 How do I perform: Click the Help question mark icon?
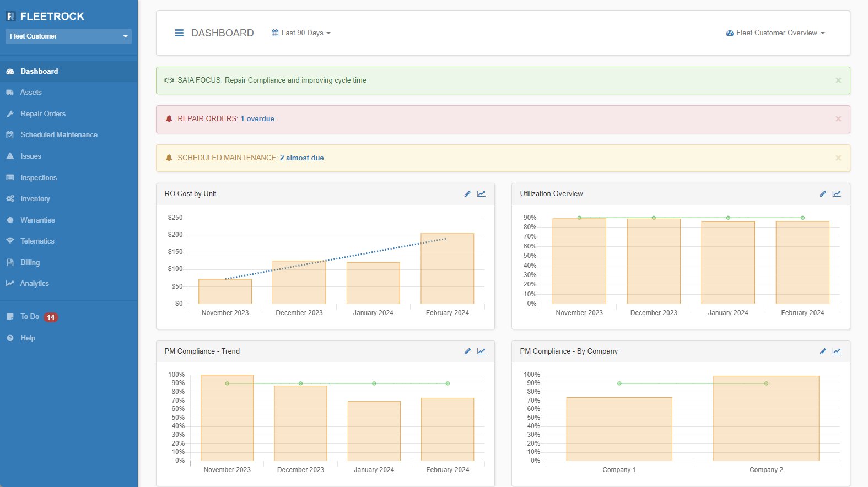(x=10, y=338)
